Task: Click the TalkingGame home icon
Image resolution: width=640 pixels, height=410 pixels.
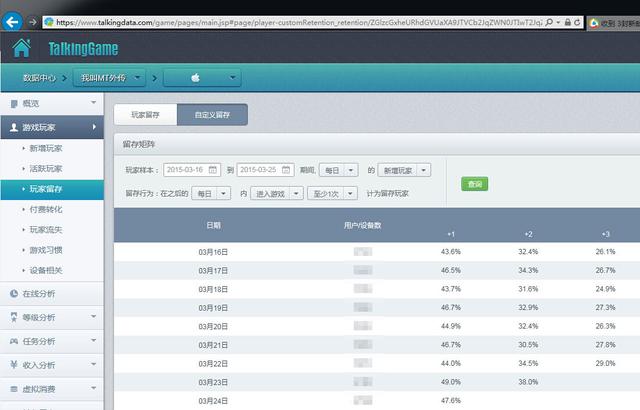Action: pyautogui.click(x=22, y=48)
